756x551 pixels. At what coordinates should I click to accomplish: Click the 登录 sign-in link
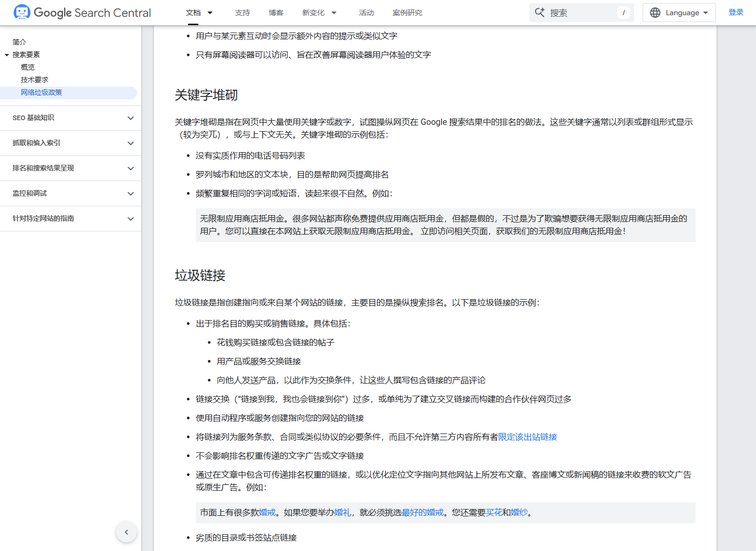pos(736,13)
